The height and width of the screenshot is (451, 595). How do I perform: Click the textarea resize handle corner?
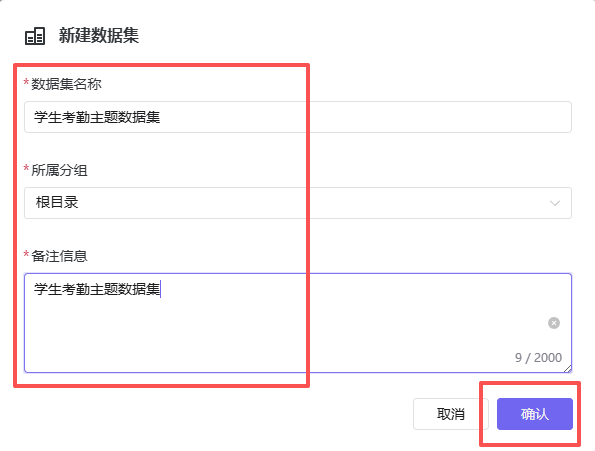pyautogui.click(x=567, y=368)
